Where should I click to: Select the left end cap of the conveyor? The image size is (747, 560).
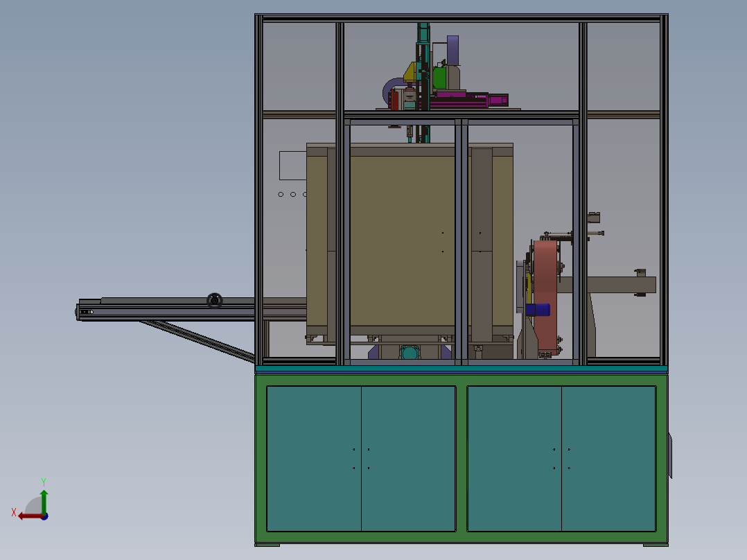coord(78,312)
